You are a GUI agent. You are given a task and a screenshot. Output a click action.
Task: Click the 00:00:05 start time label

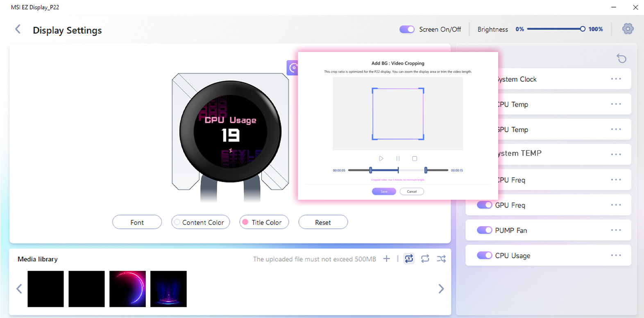point(339,170)
